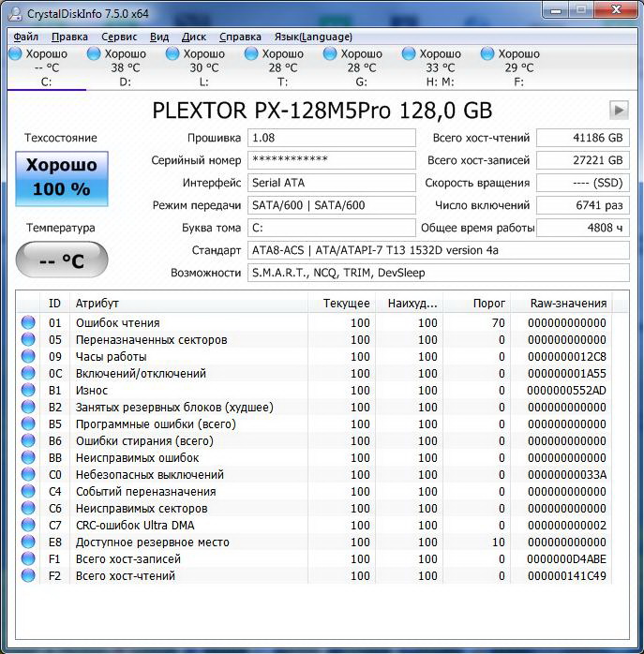The width and height of the screenshot is (644, 654).
Task: Click status icon for BB Неисправимых ошибок
Action: point(28,457)
